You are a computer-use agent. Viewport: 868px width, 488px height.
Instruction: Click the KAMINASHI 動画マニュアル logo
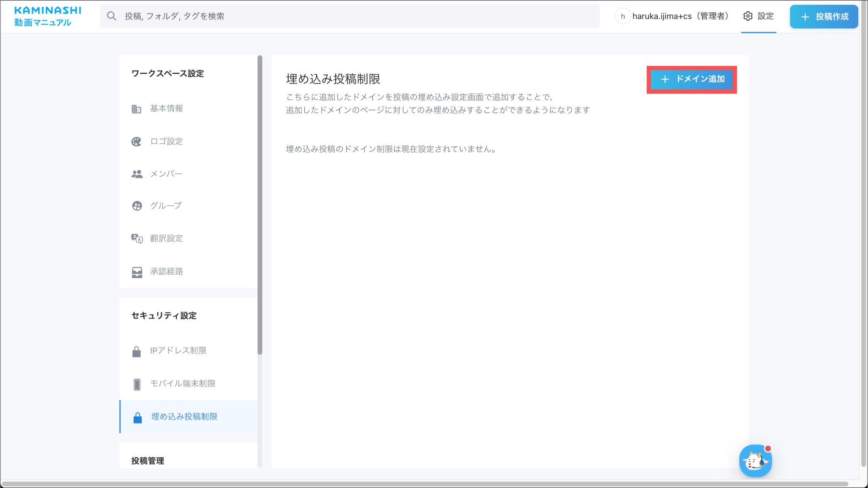(47, 16)
